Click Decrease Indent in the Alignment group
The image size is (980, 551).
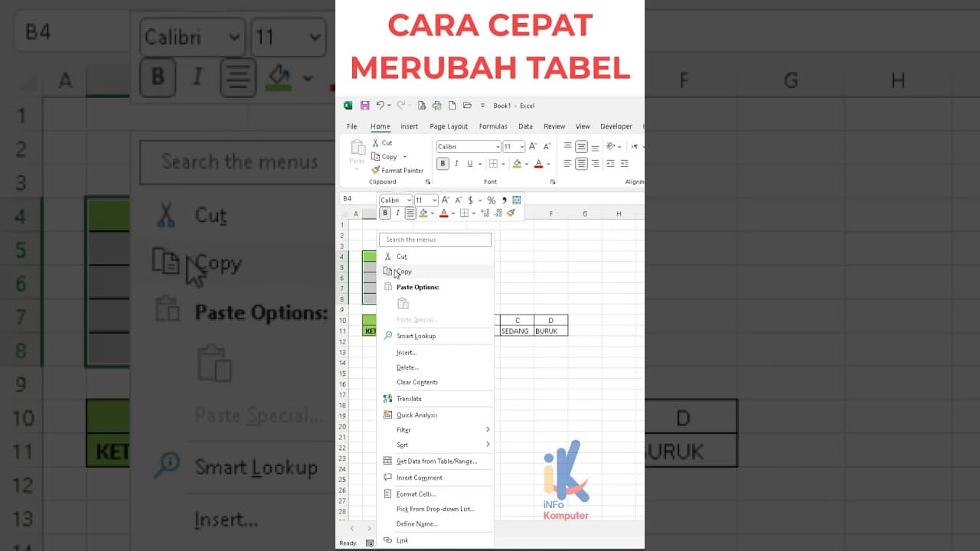click(610, 164)
